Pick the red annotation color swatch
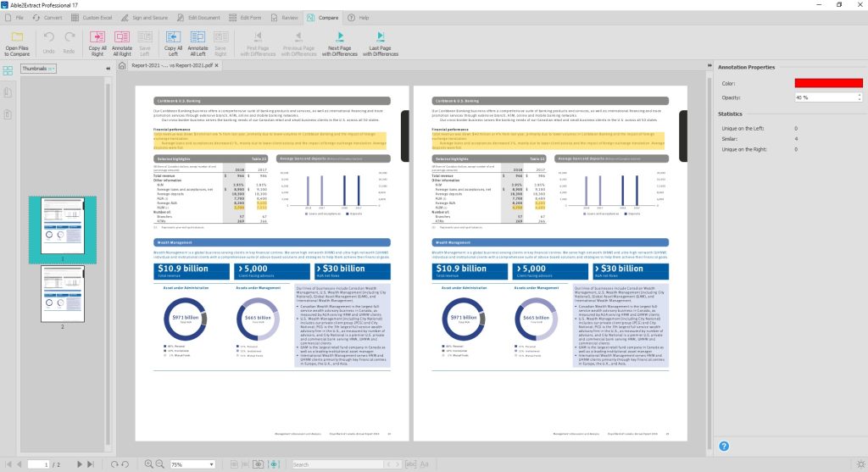868x472 pixels. tap(827, 83)
